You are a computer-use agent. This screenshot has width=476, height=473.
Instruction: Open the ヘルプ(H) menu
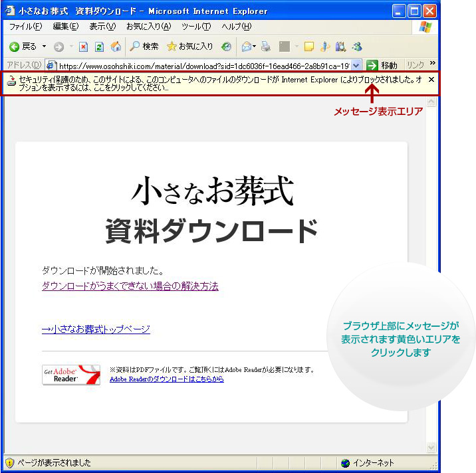pyautogui.click(x=237, y=27)
